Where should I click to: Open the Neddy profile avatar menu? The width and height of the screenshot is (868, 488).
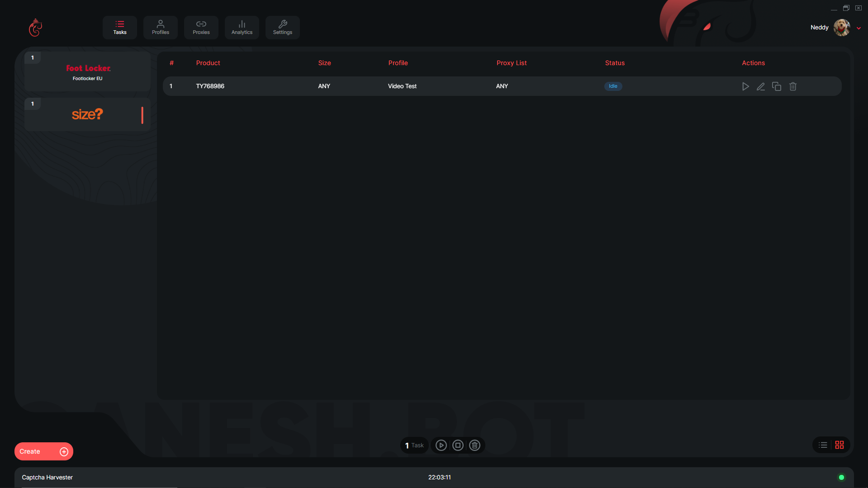coord(842,28)
